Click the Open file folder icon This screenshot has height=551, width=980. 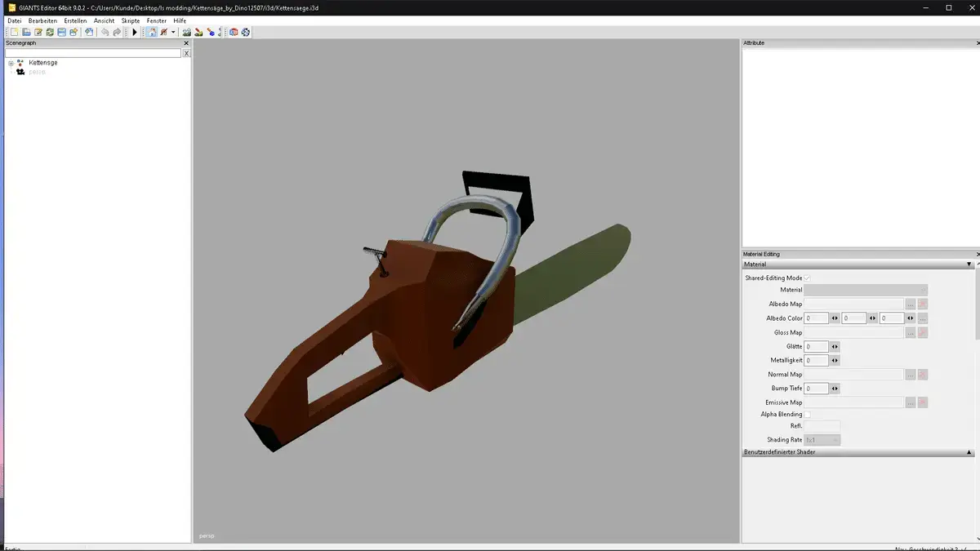click(26, 32)
